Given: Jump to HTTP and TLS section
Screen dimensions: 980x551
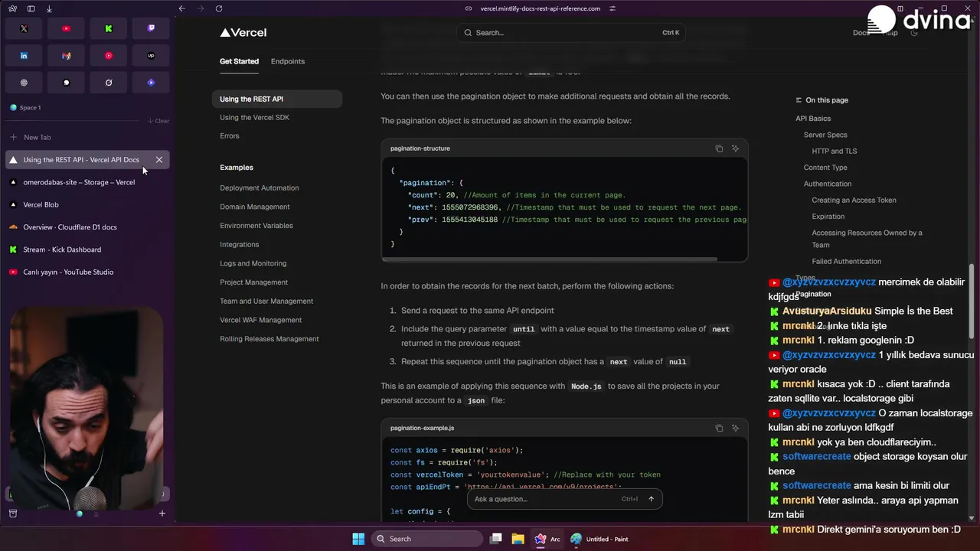Looking at the screenshot, I should point(835,152).
